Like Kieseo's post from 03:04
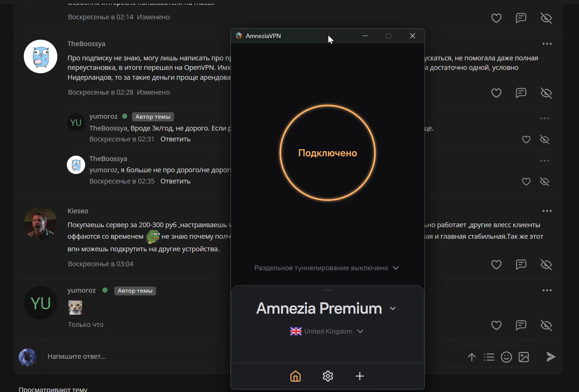This screenshot has width=579, height=392. click(496, 264)
